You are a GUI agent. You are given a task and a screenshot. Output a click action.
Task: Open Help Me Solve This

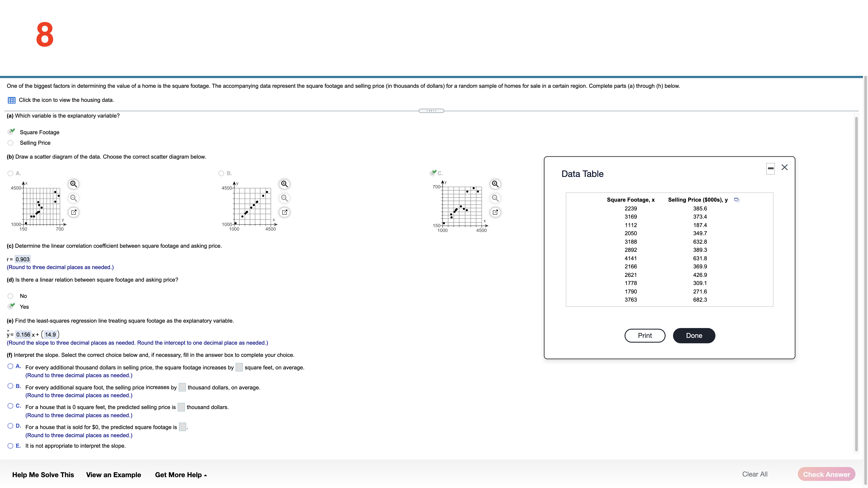(x=43, y=475)
